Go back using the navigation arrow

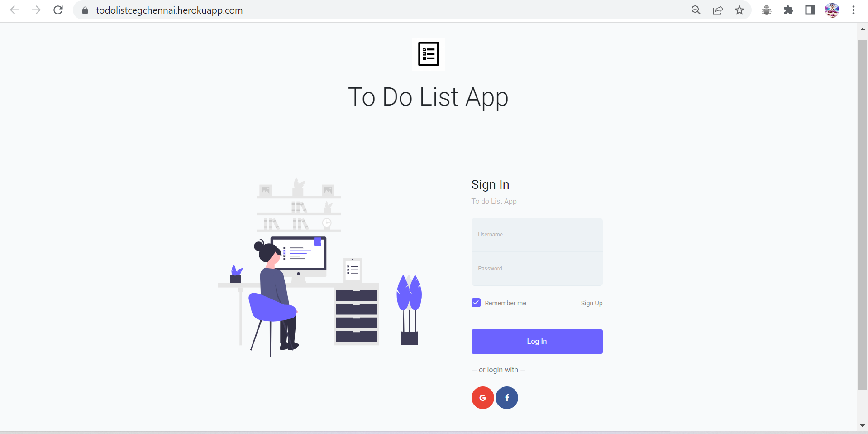pos(14,10)
